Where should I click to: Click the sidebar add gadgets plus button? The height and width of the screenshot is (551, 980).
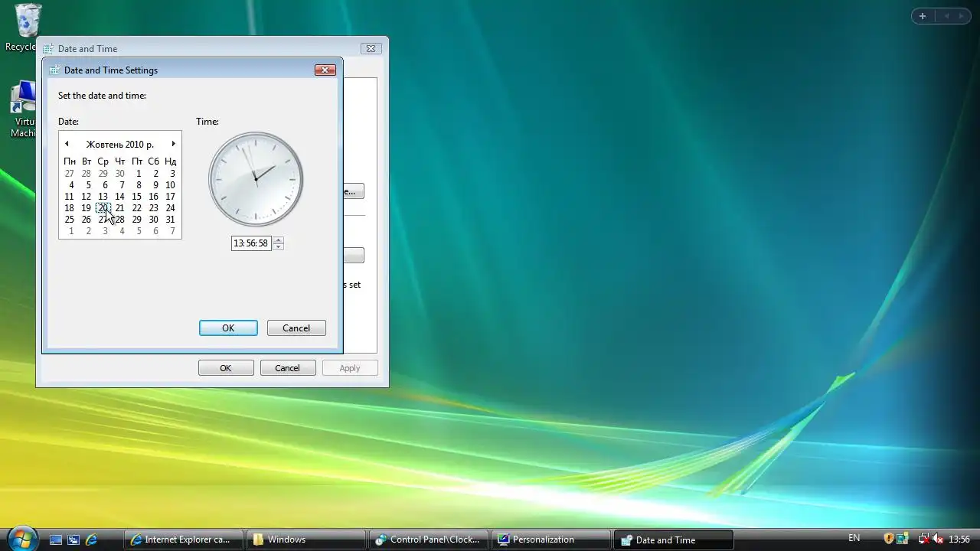pos(923,16)
